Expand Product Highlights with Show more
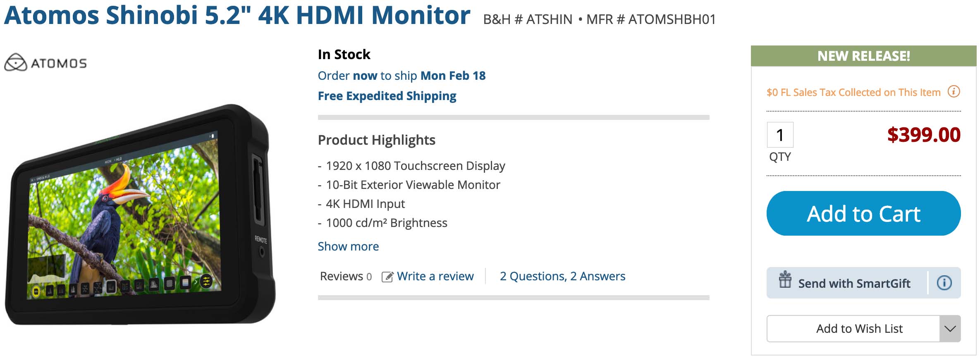 [x=348, y=246]
